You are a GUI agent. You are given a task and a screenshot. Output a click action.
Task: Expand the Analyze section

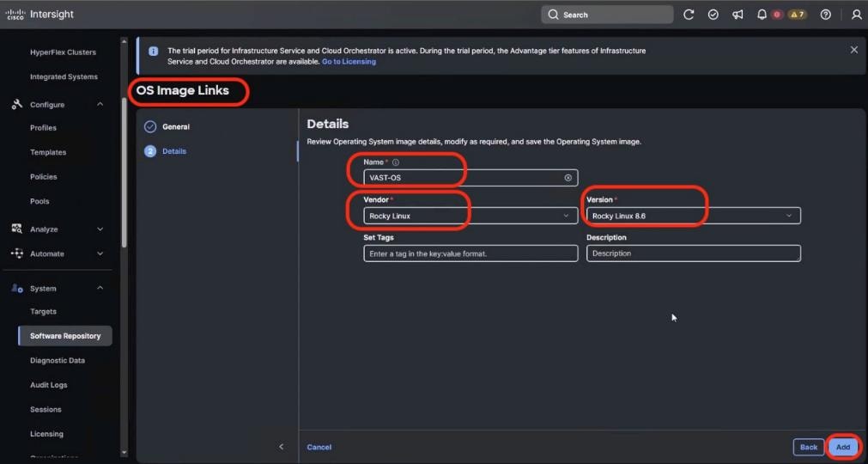pos(100,229)
